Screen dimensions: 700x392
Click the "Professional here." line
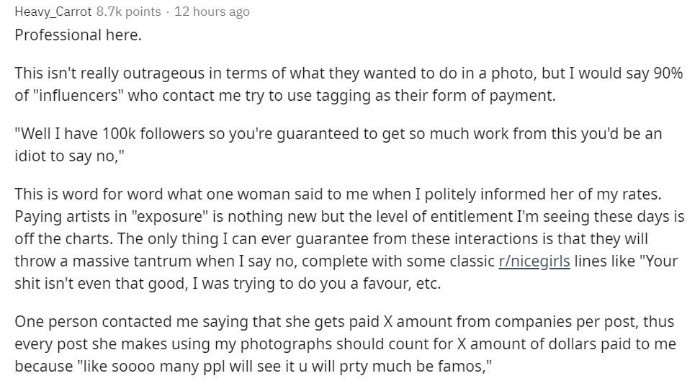[x=78, y=35]
